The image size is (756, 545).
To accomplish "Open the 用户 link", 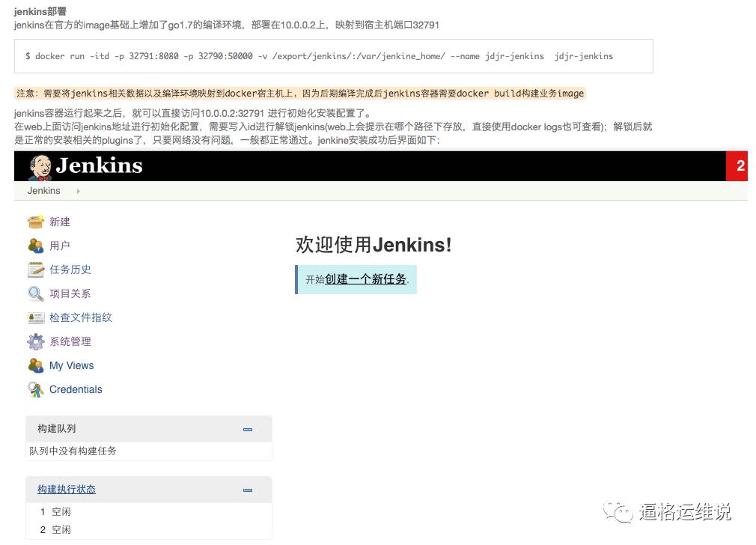I will click(x=60, y=246).
